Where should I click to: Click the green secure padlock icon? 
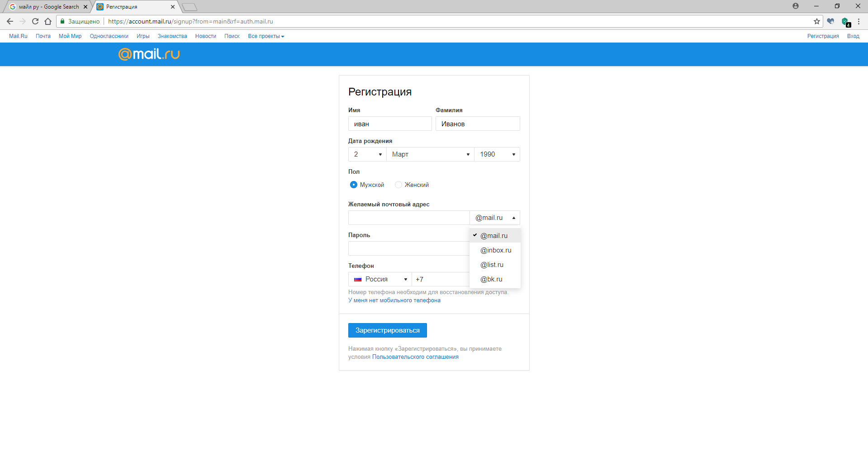pos(63,21)
